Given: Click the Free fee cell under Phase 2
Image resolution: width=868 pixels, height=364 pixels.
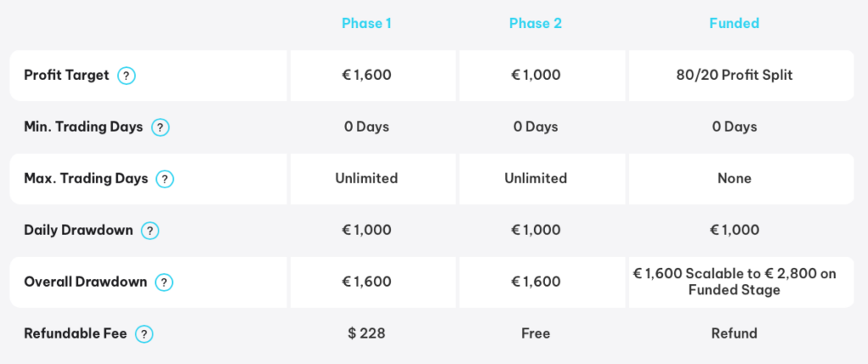Looking at the screenshot, I should point(536,333).
